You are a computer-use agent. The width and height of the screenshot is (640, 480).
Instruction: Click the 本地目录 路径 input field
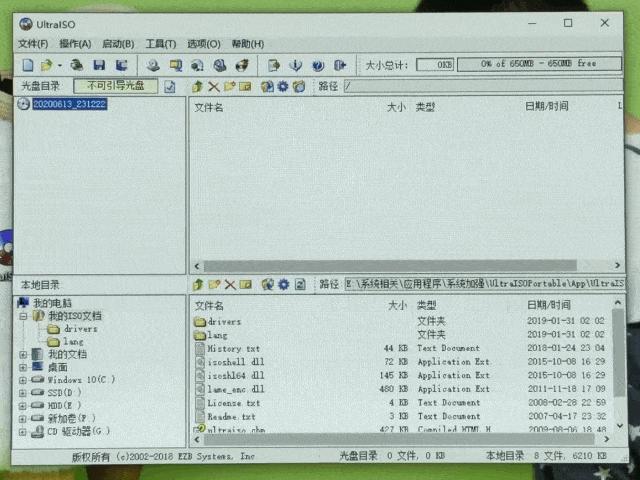point(484,284)
